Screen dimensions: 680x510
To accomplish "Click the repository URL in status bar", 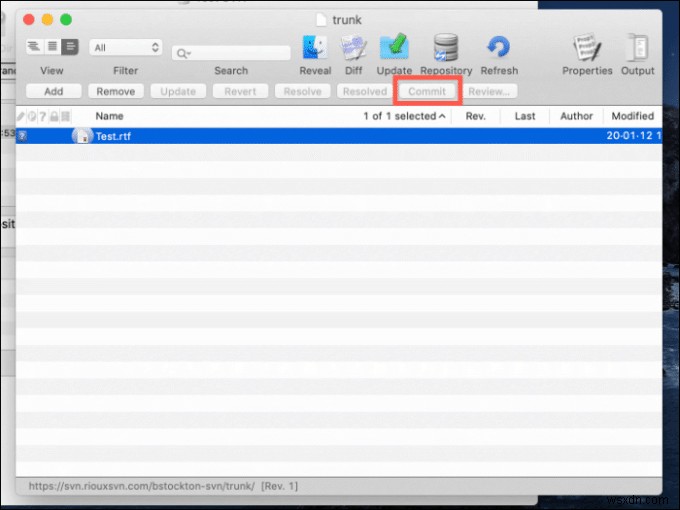I will click(x=142, y=486).
